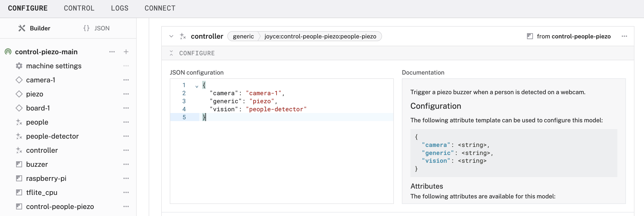
Task: Open the CONTROL tab
Action: [x=79, y=8]
